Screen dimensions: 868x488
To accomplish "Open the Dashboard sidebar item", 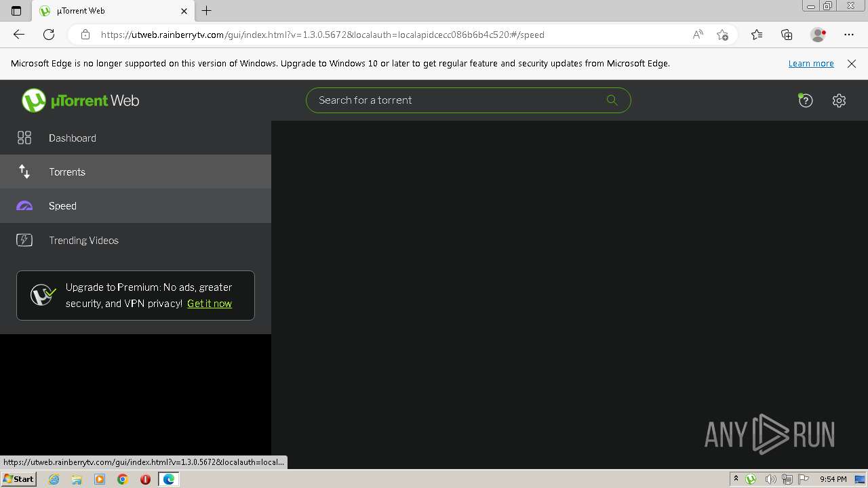I will click(x=136, y=138).
